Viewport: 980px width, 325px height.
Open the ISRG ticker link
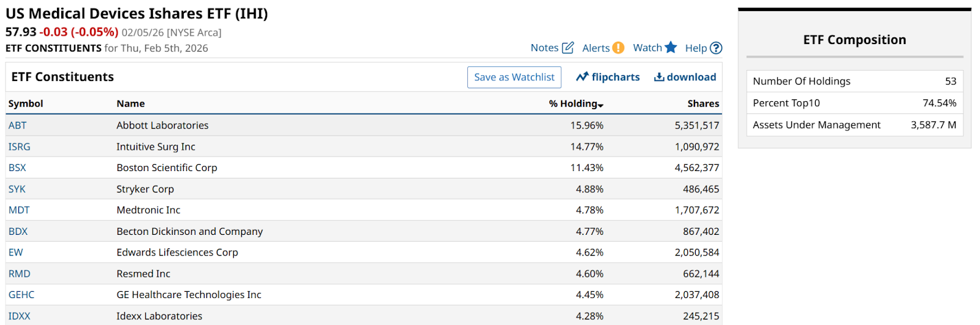point(20,147)
